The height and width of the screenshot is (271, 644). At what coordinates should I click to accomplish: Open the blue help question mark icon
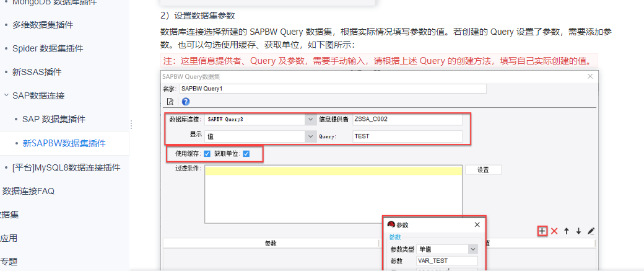[186, 102]
